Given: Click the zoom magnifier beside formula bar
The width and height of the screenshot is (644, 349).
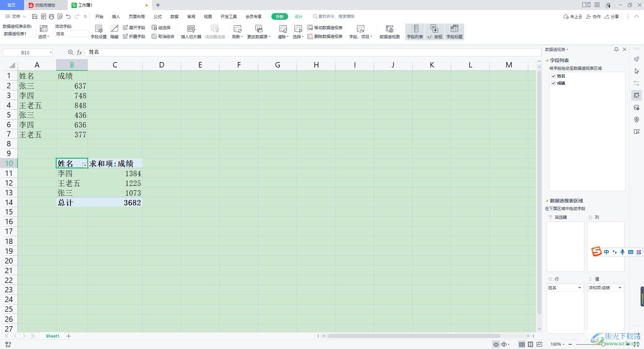Looking at the screenshot, I should point(70,52).
